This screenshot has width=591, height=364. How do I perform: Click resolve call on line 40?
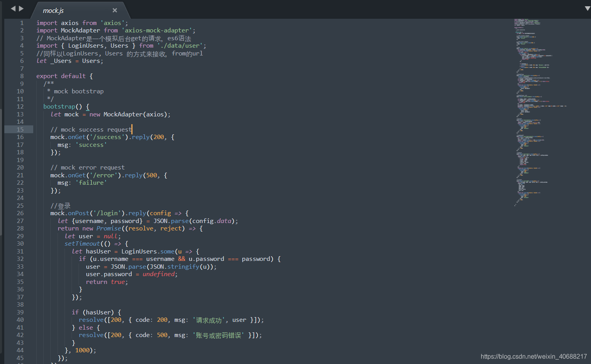[x=91, y=319]
